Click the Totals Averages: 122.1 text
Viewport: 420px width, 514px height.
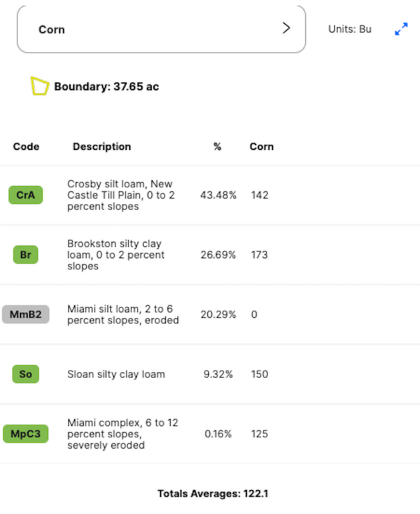(213, 494)
